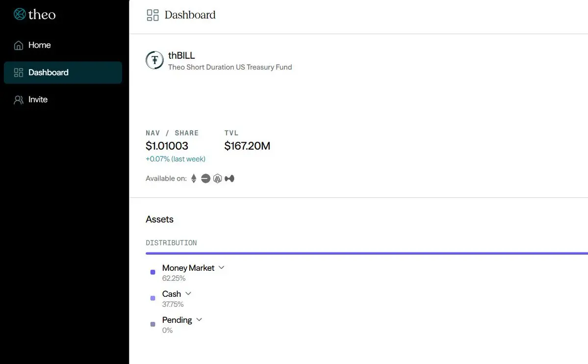Click the Dashboard header grid icon
Screen dimensions: 588x364
153,15
